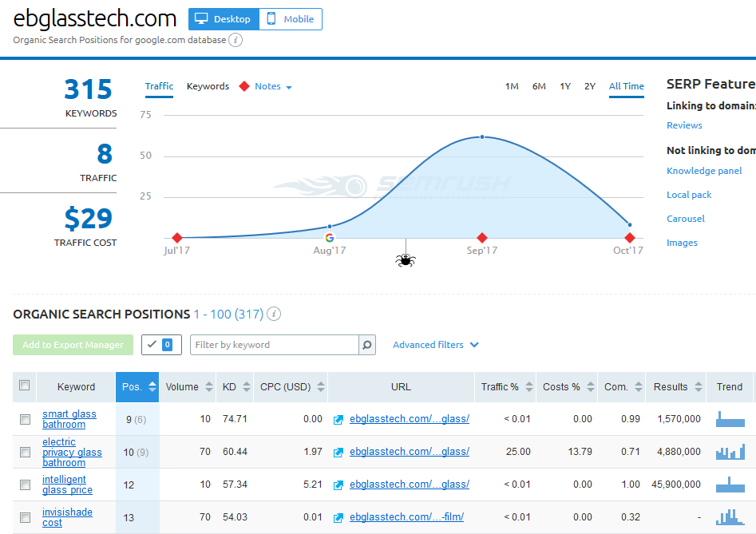Click the Sep'17 peak data point on chart
The width and height of the screenshot is (756, 534).
coord(482,136)
